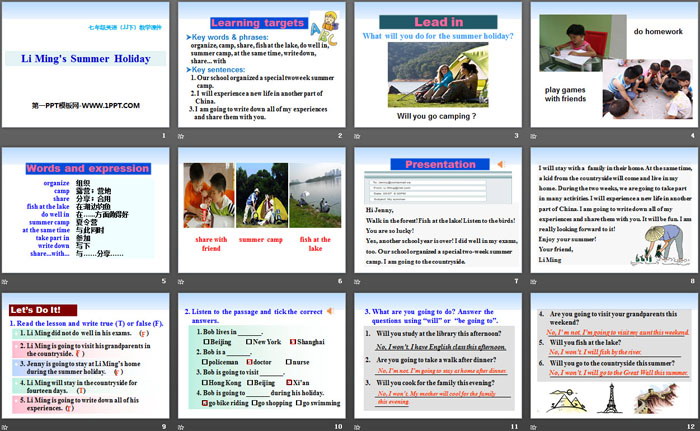Click the animation star under slide 5

click(4, 281)
